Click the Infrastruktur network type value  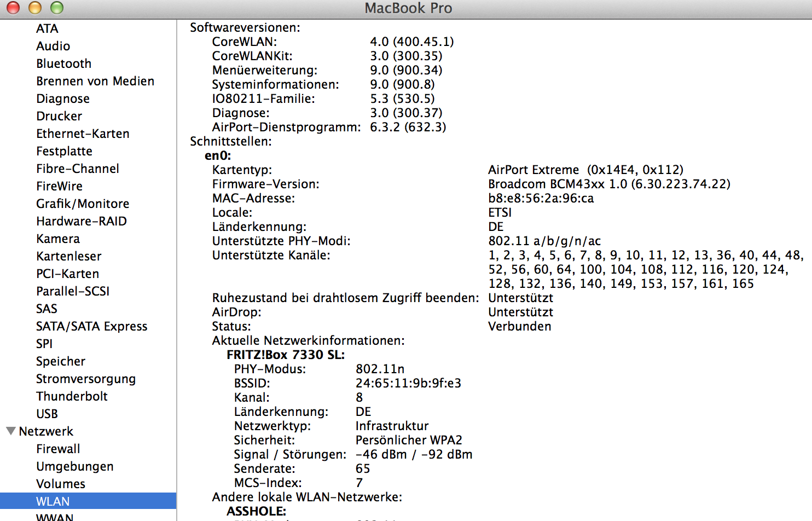click(392, 426)
